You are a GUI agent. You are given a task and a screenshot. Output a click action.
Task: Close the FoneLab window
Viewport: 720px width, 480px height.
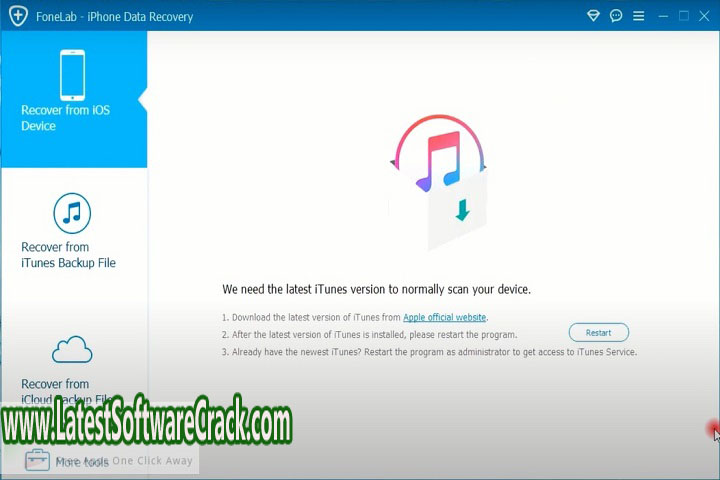[x=704, y=16]
